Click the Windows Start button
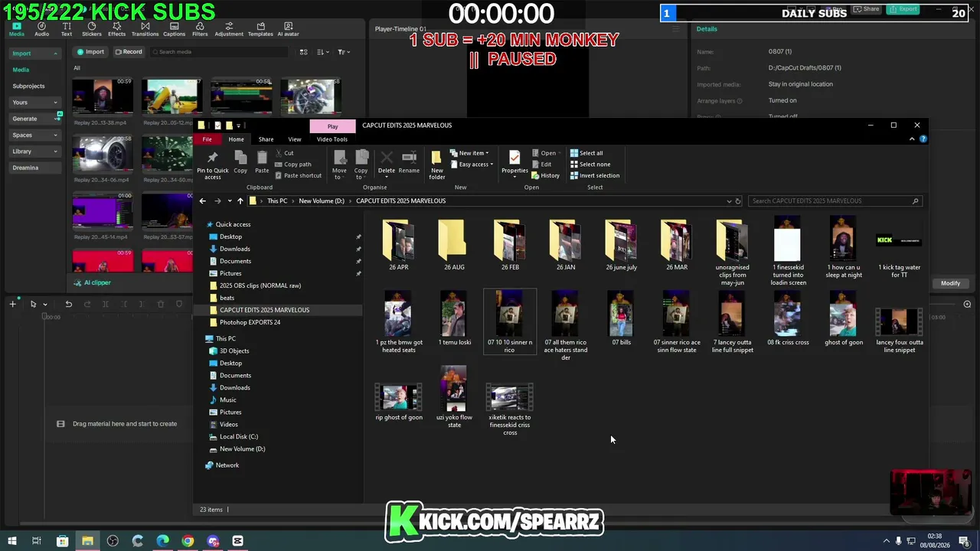The width and height of the screenshot is (980, 551). click(x=12, y=541)
